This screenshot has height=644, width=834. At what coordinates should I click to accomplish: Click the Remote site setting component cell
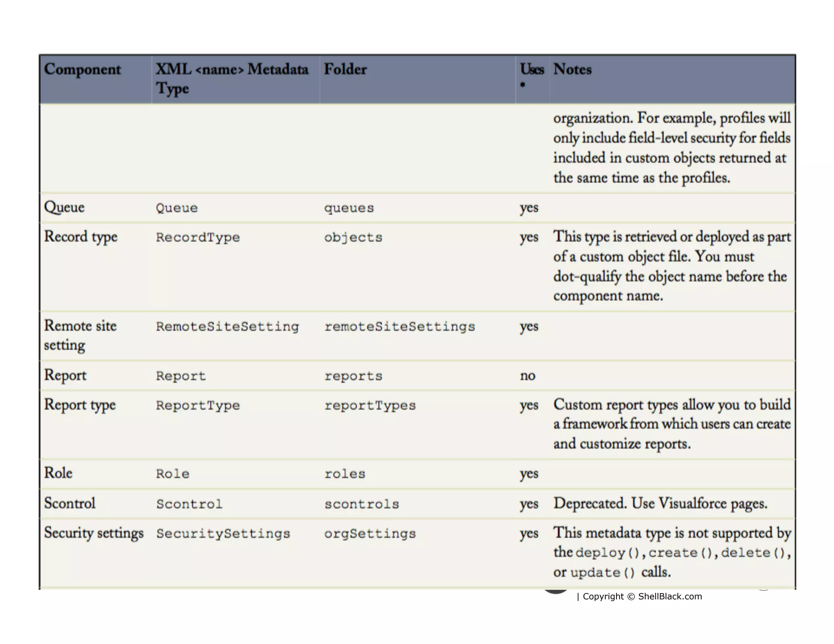click(80, 335)
